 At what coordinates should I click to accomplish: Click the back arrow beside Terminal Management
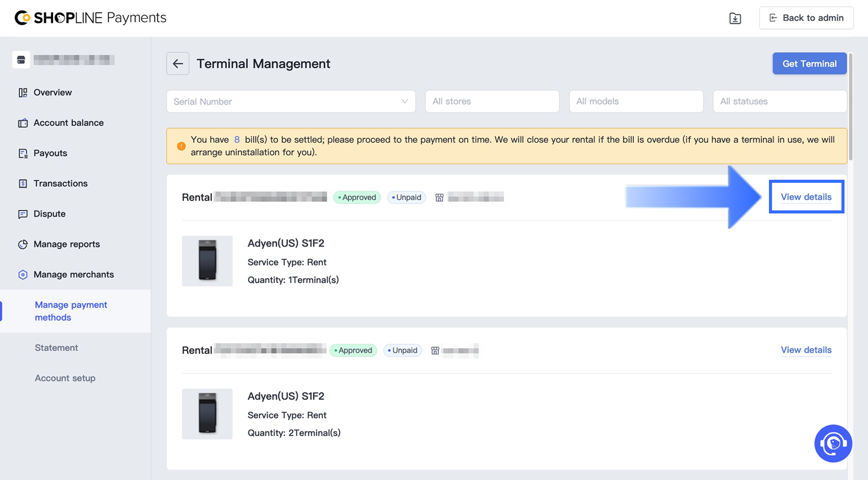(178, 64)
